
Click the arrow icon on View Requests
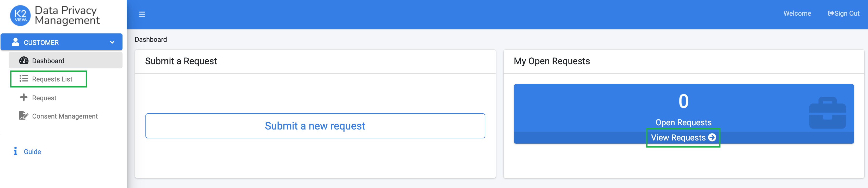point(712,137)
